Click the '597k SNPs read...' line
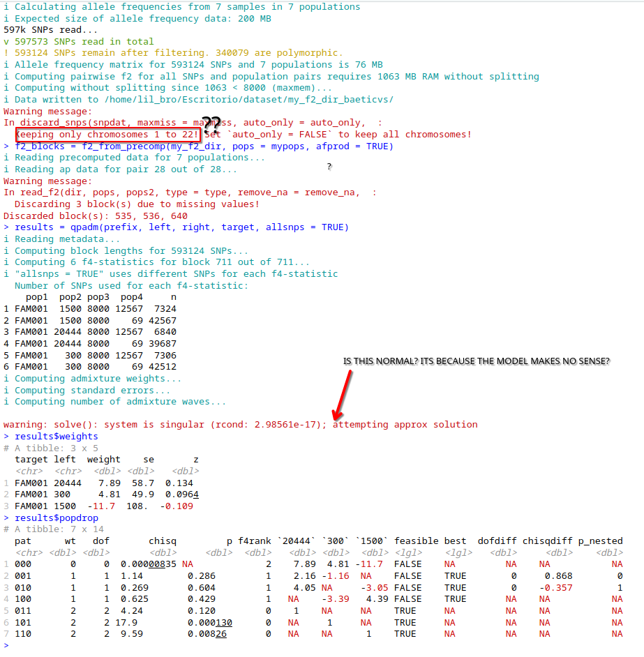The height and width of the screenshot is (657, 644). [50, 30]
